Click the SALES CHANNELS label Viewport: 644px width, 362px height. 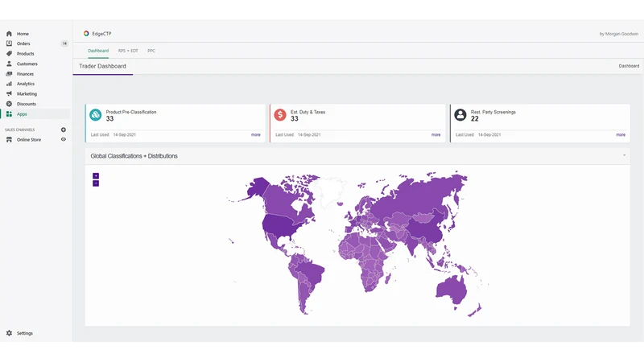click(x=19, y=130)
